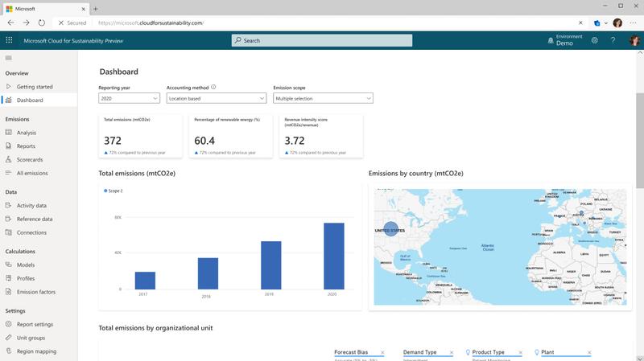The width and height of the screenshot is (644, 361).
Task: Click the accounting method info icon
Action: (213, 87)
